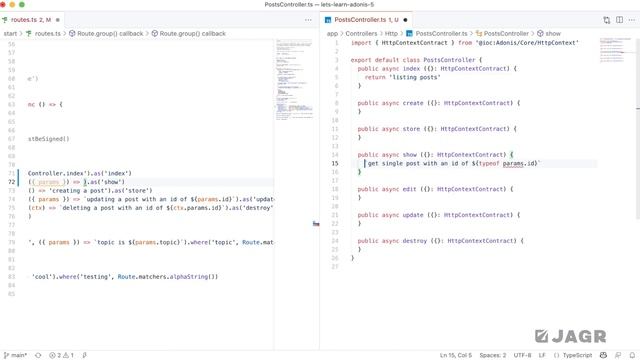Click underlined 'params' on line 15
640x360 pixels.
[513, 163]
